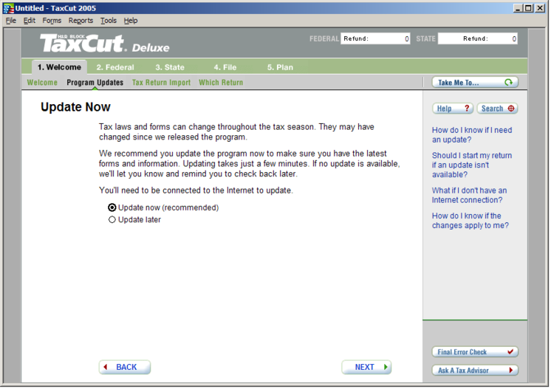Switch to the 2. Federal tab
The image size is (554, 392).
(116, 68)
